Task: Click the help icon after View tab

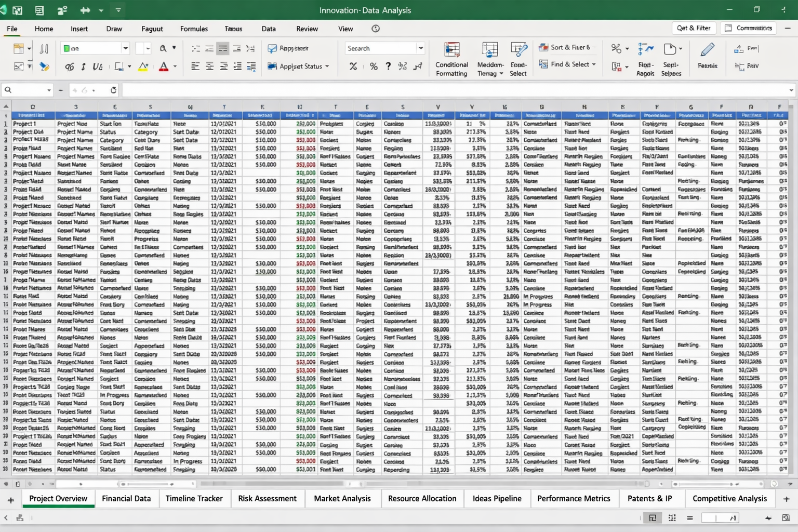Action: click(x=376, y=29)
